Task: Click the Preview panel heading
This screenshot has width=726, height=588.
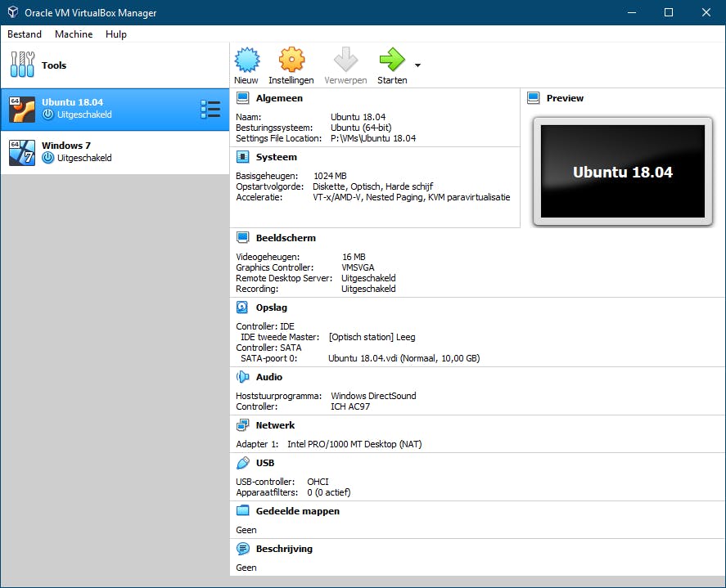Action: 565,98
